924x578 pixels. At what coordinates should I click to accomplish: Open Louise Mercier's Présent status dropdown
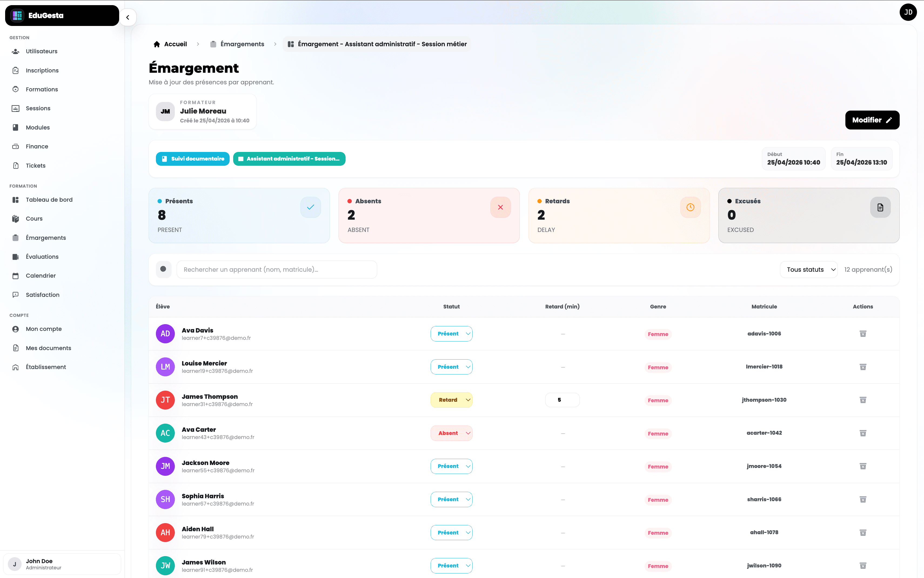451,367
